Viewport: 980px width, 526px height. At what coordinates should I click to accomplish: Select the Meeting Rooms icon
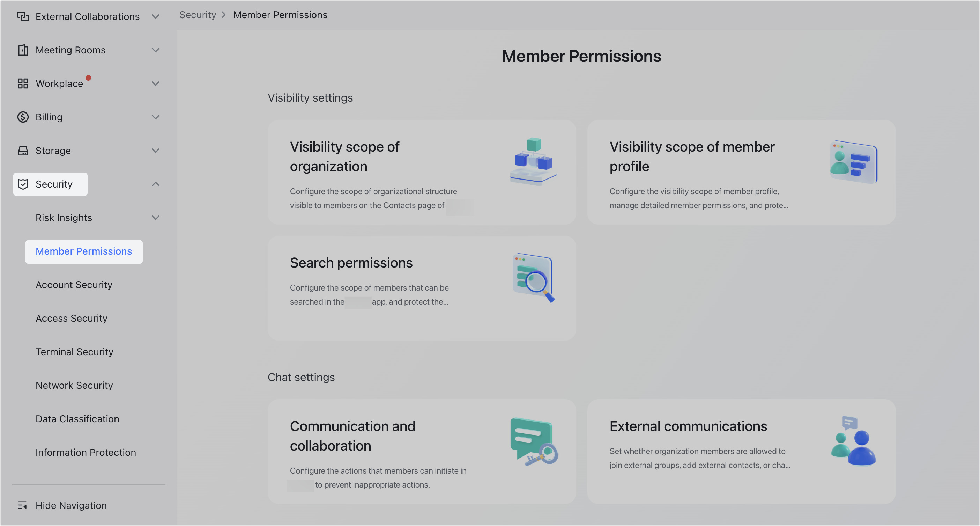[23, 50]
